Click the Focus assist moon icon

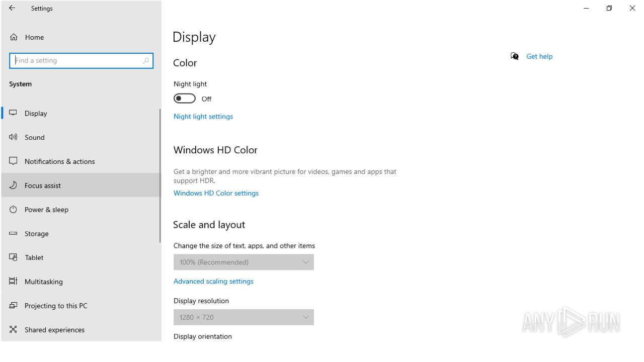pos(13,185)
